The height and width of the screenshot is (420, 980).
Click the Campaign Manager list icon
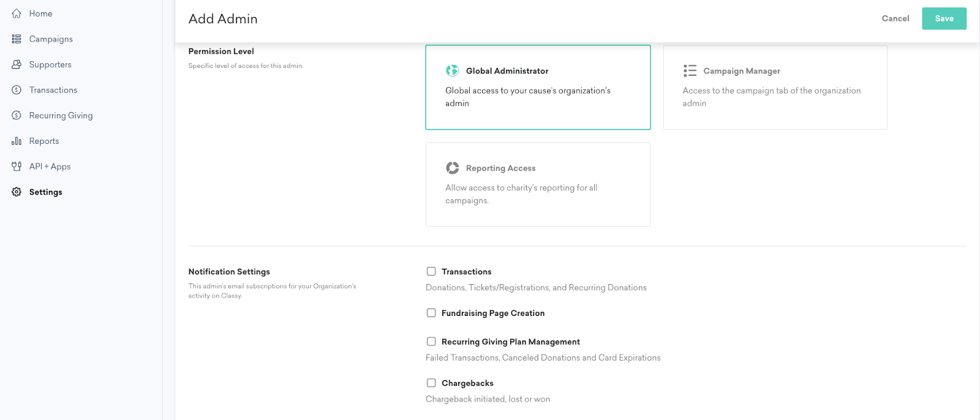pyautogui.click(x=690, y=71)
